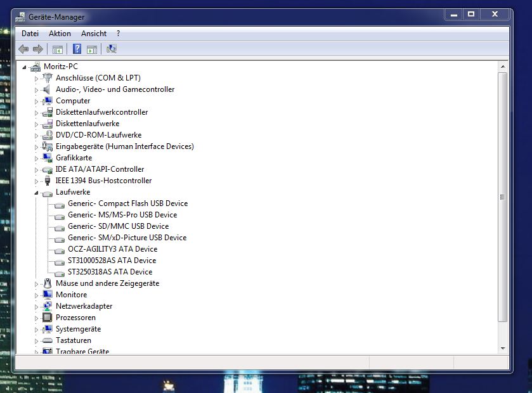Viewport: 532px width, 393px height.
Task: Select the Tastaturen category label
Action: coord(74,340)
